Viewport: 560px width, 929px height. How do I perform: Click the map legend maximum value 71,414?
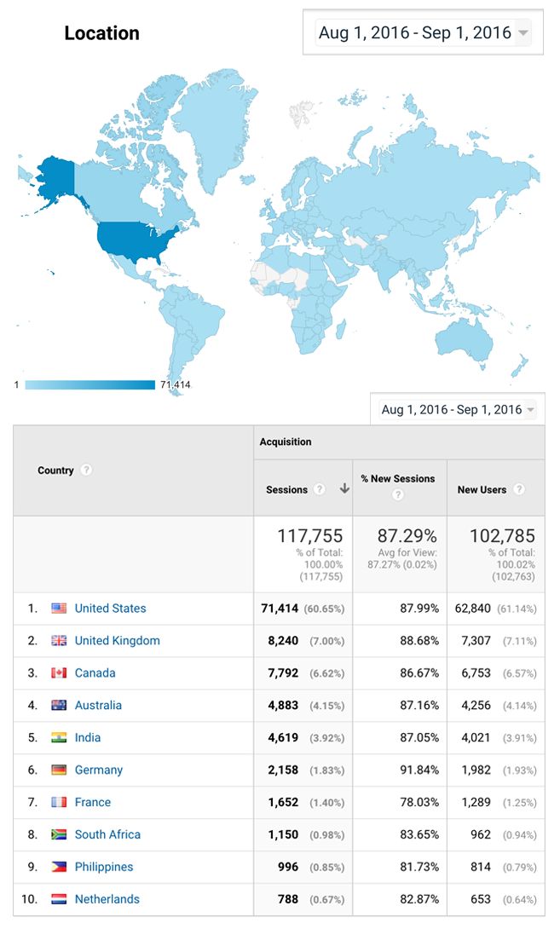pos(176,384)
